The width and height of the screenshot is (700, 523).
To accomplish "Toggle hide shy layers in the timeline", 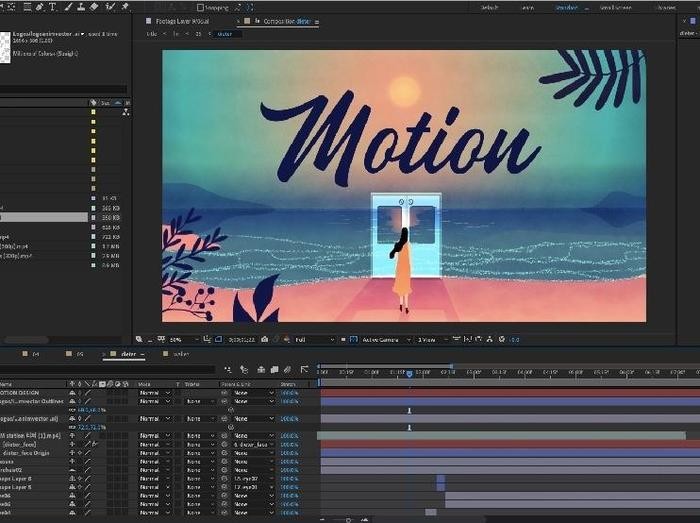I will tap(261, 369).
